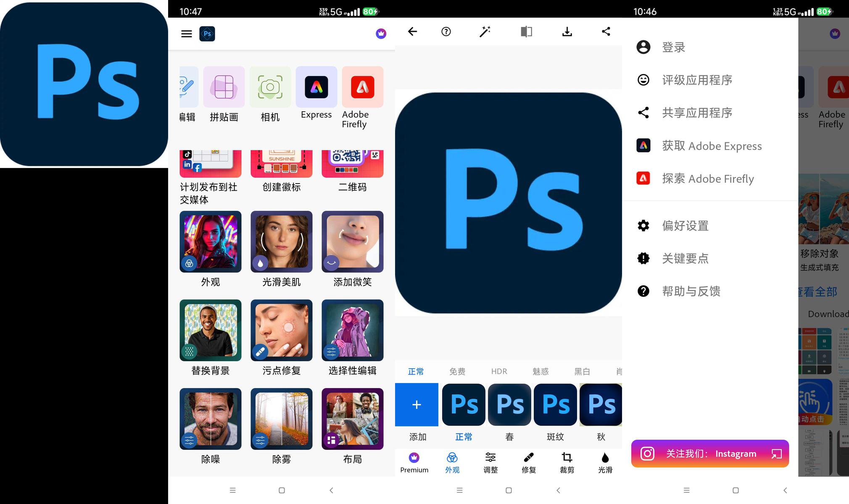Choose 评级应用程序 in the side menu
The image size is (849, 504).
point(710,80)
